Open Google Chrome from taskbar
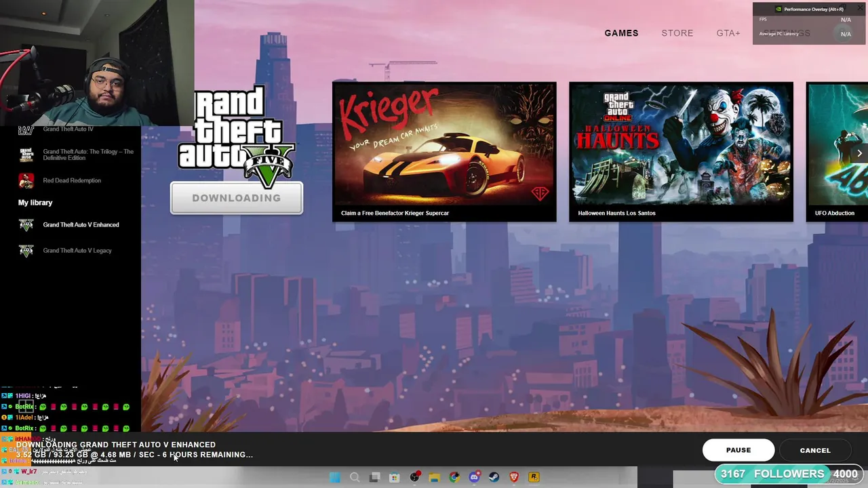Screen dimensions: 868x488 click(454, 477)
